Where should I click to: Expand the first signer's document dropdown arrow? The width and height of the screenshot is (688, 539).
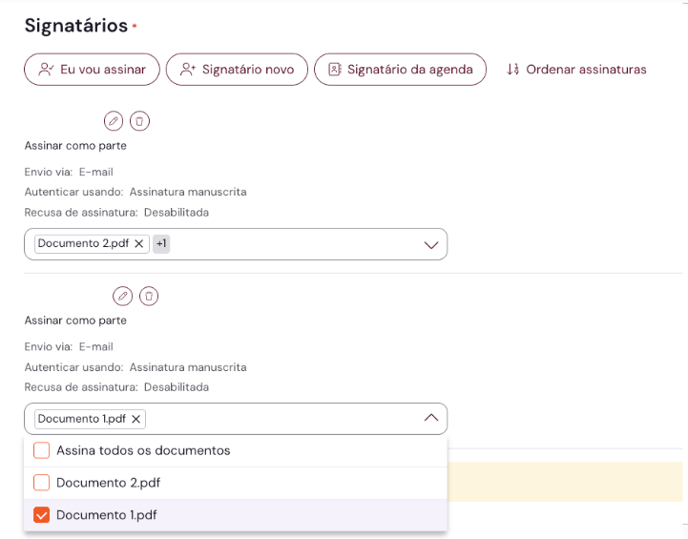[x=432, y=245]
